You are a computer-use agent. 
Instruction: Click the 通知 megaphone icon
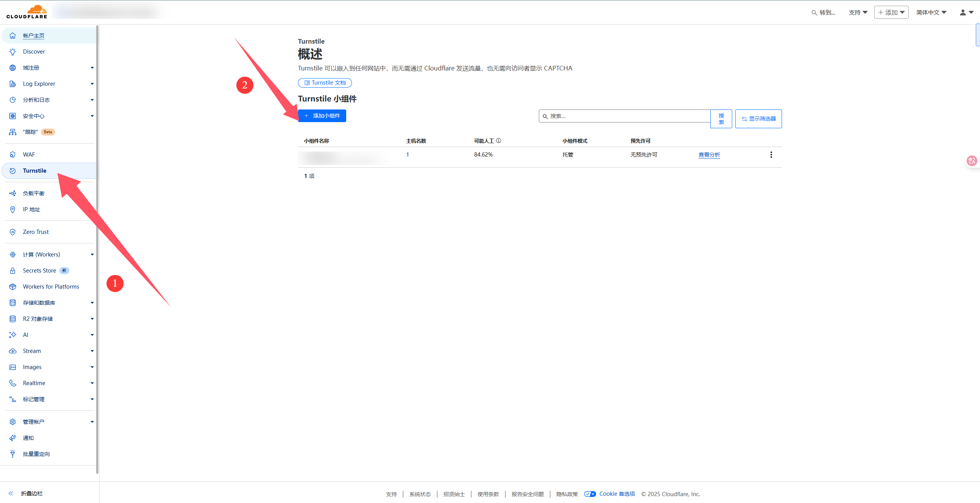click(13, 438)
